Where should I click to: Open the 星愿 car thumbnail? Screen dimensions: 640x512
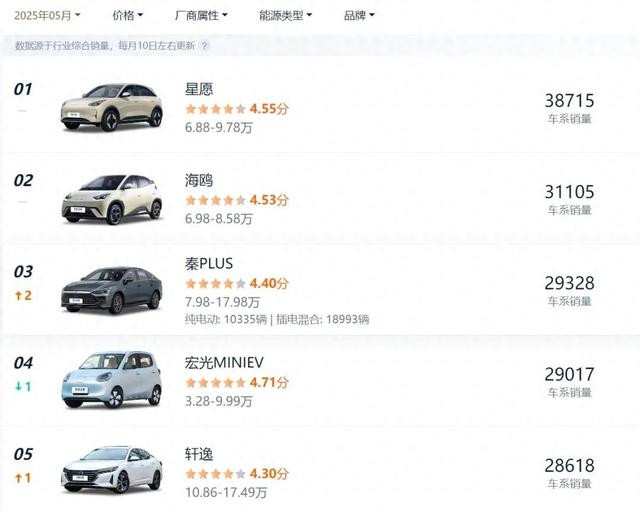pos(111,107)
